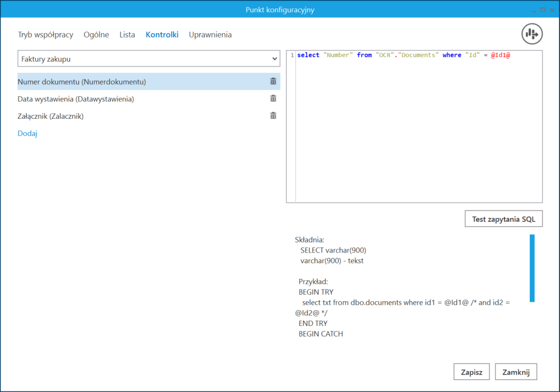The width and height of the screenshot is (560, 392).
Task: Click the round icon in top-right corner
Action: coord(532,34)
